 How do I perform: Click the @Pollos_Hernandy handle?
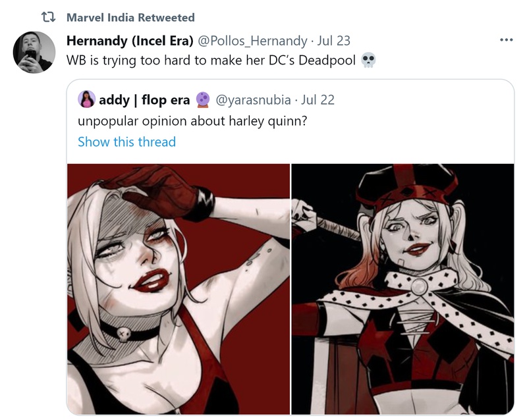pyautogui.click(x=252, y=41)
